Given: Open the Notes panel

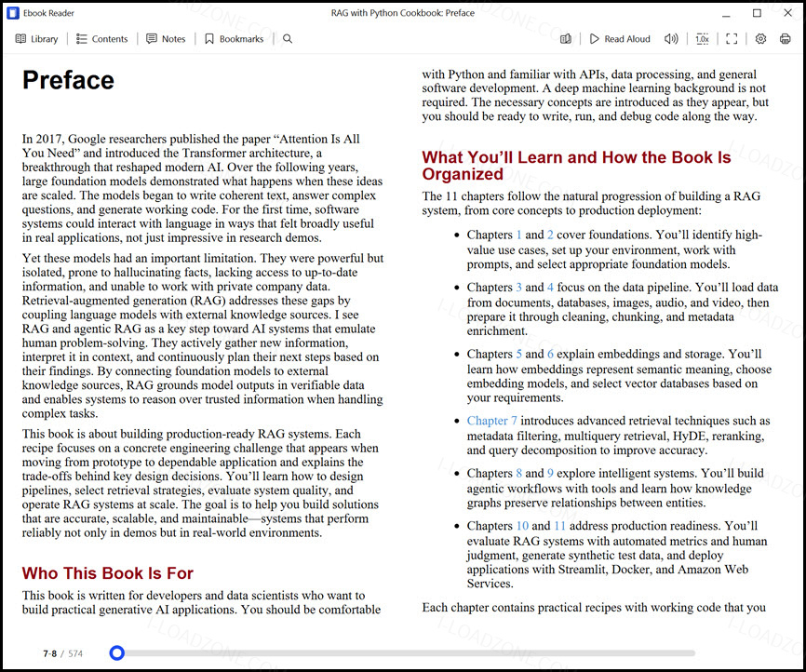Looking at the screenshot, I should (166, 38).
